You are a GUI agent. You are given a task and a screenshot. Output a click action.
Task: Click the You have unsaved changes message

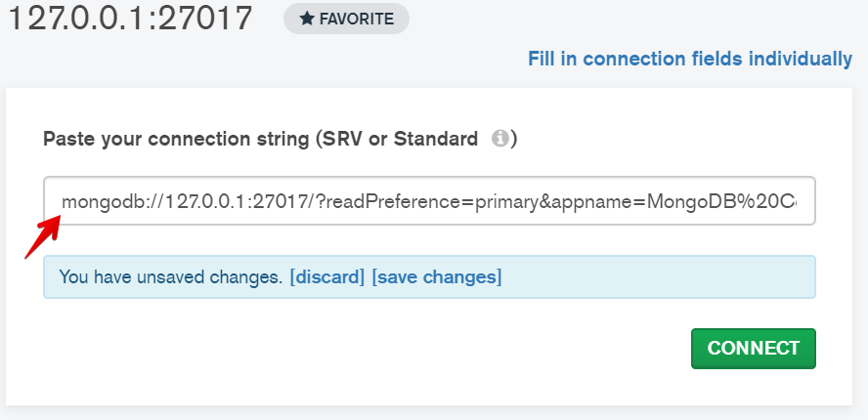tap(170, 277)
